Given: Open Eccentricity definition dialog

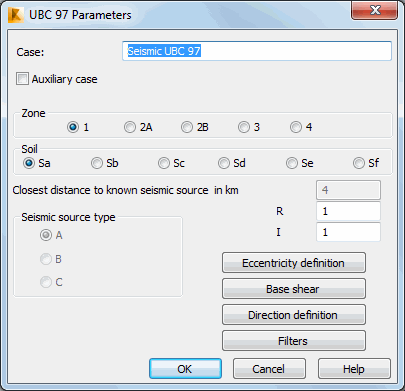Looking at the screenshot, I should (294, 263).
